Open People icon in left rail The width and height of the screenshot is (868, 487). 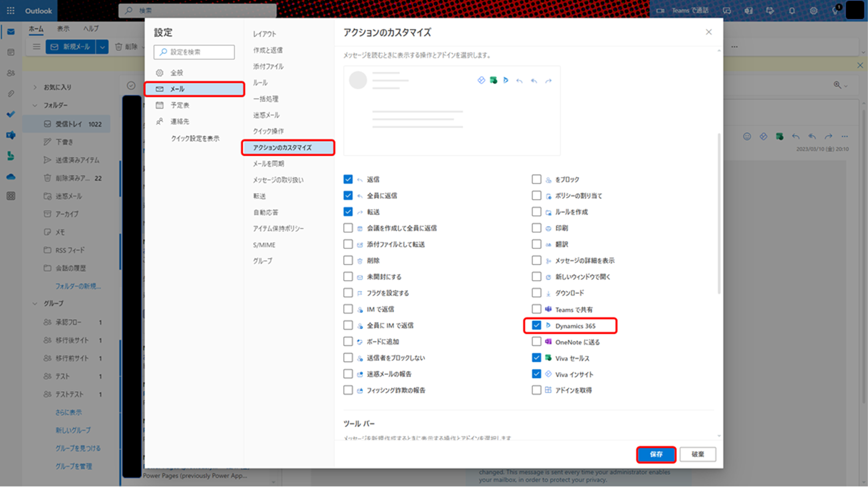(11, 73)
